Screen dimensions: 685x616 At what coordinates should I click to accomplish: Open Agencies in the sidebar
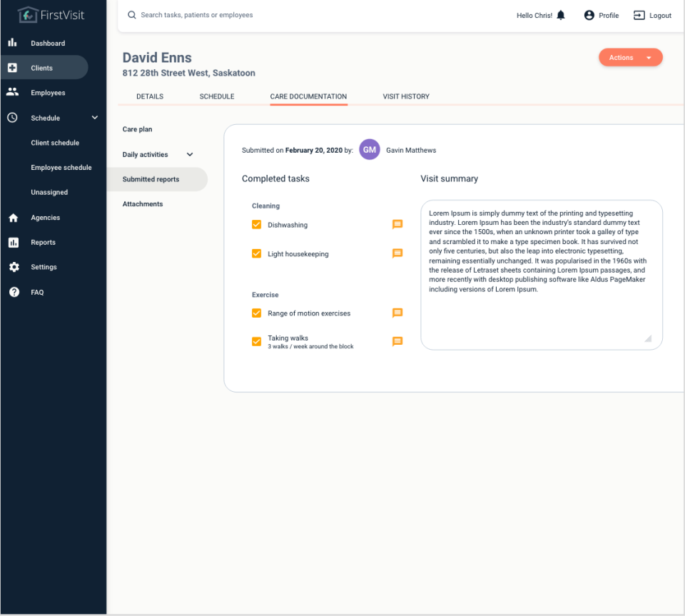pyautogui.click(x=44, y=217)
